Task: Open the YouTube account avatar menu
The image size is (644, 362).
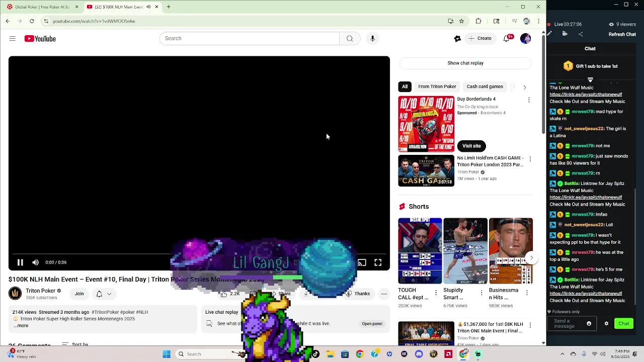Action: click(x=525, y=39)
